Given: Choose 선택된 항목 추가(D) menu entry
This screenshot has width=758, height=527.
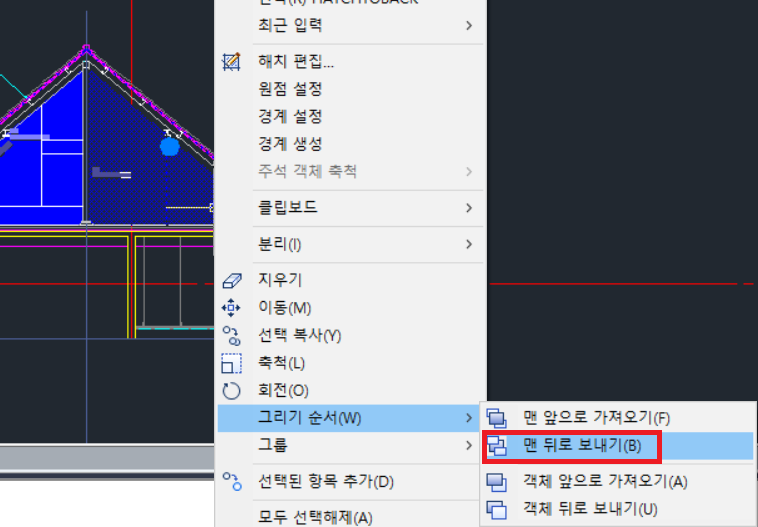Looking at the screenshot, I should (x=350, y=482).
